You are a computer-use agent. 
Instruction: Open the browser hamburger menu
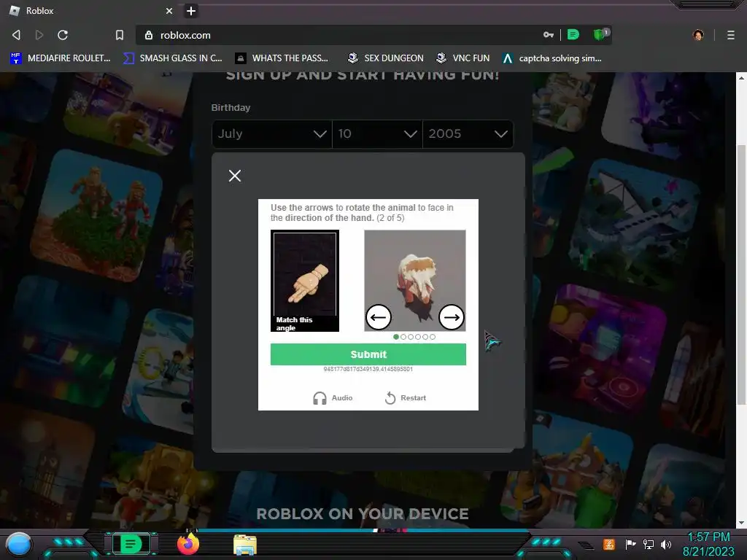point(730,35)
